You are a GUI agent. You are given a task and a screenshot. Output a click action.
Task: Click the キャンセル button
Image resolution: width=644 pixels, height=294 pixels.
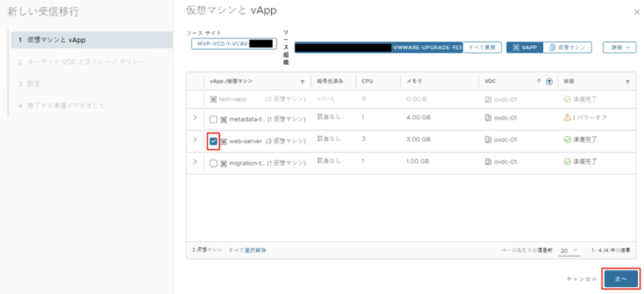tap(581, 279)
